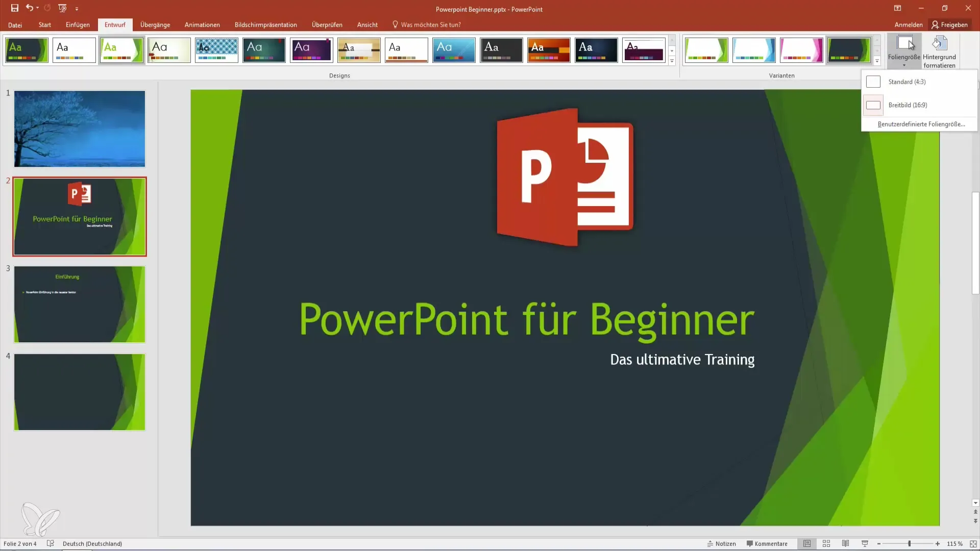
Task: Switch to Slide Sorter view icon
Action: click(x=826, y=544)
